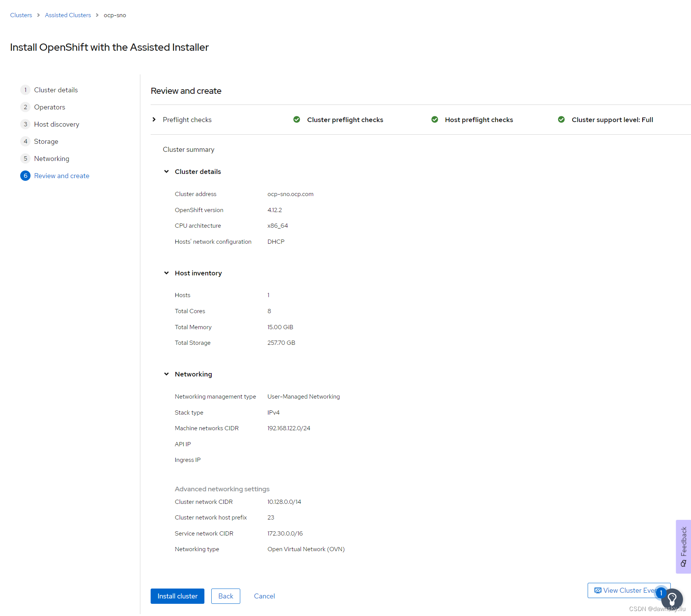Click the Cluster preflight checks label
The image size is (691, 616).
345,120
